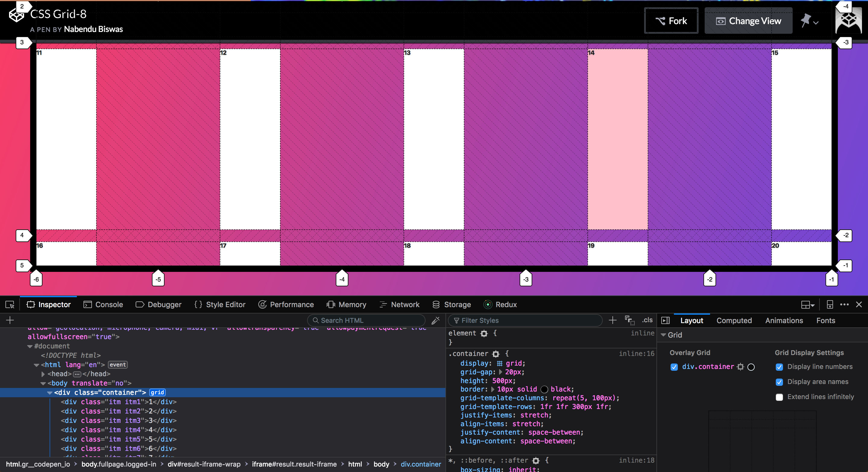This screenshot has height=472, width=868.
Task: Expand the grid-gap shorthand arrow
Action: pyautogui.click(x=500, y=372)
